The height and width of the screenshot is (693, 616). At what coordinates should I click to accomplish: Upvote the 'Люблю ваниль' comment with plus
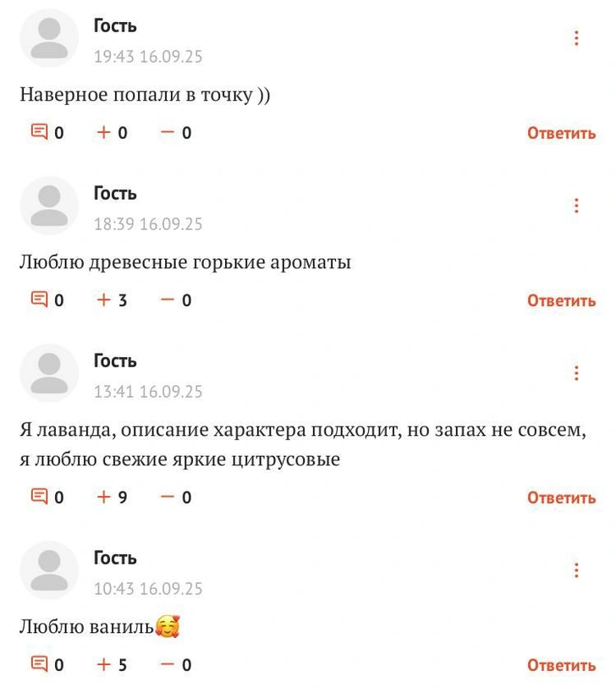(x=105, y=665)
